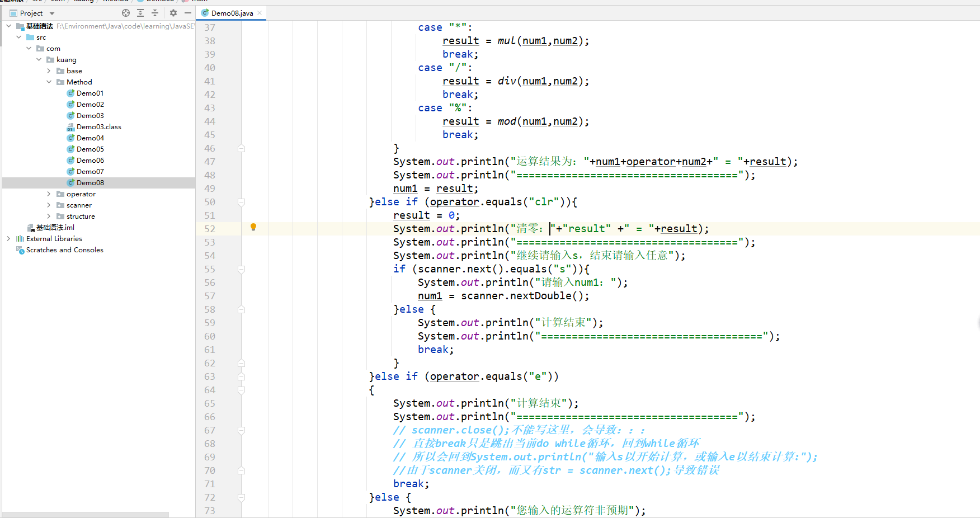Click fold marker at line 63

pos(242,376)
